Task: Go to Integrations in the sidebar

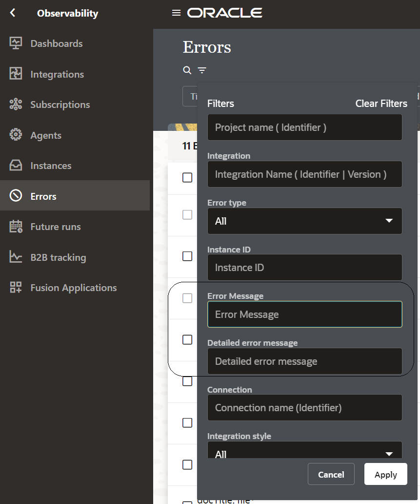Action: [57, 74]
